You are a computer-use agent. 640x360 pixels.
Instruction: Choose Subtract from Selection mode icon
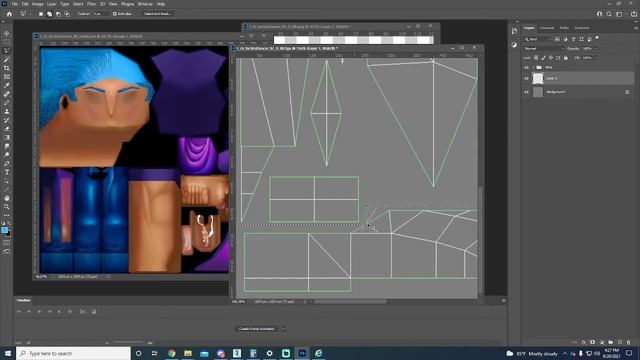point(58,14)
